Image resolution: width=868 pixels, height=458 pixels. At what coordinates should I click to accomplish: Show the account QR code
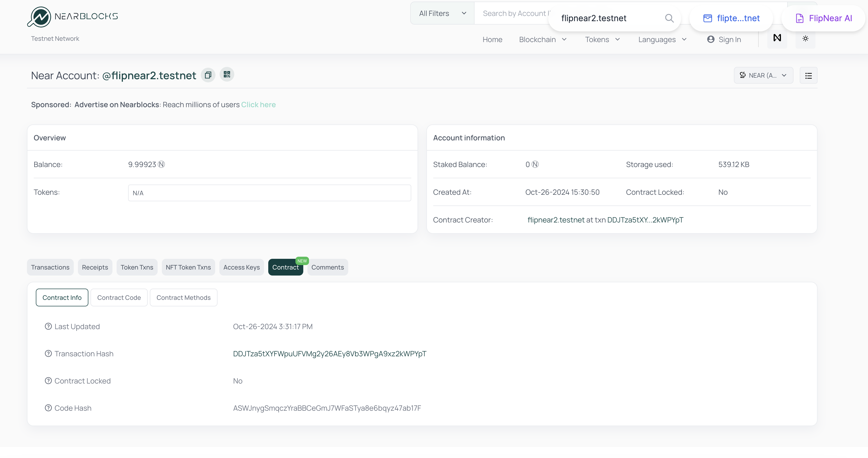(x=227, y=75)
